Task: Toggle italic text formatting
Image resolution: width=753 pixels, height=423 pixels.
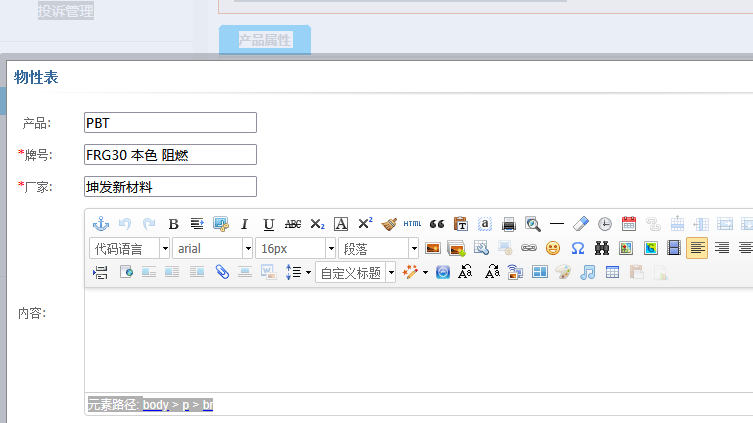Action: [x=244, y=224]
